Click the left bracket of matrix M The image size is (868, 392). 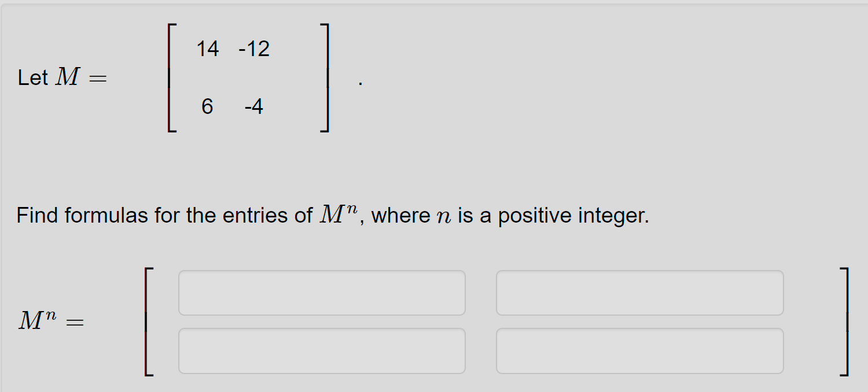pyautogui.click(x=171, y=77)
